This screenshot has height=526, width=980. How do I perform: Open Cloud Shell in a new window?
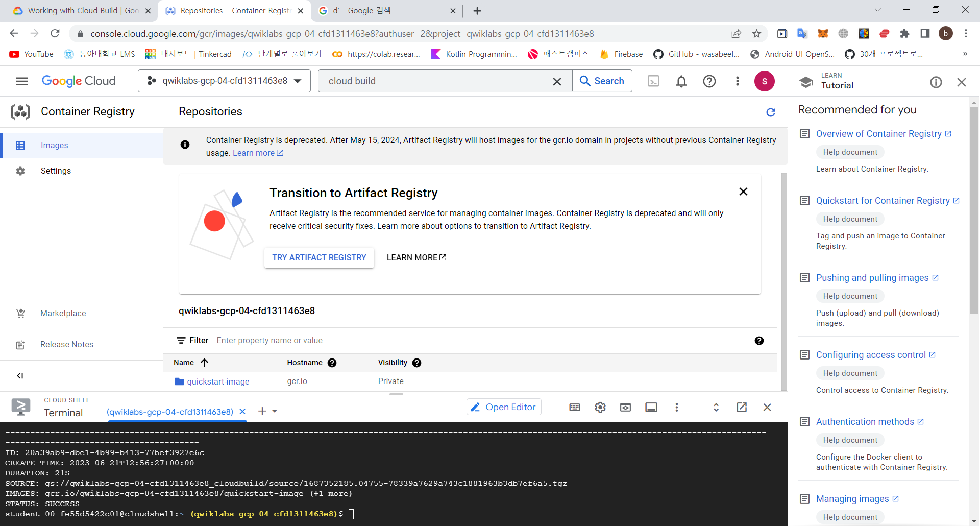coord(742,407)
